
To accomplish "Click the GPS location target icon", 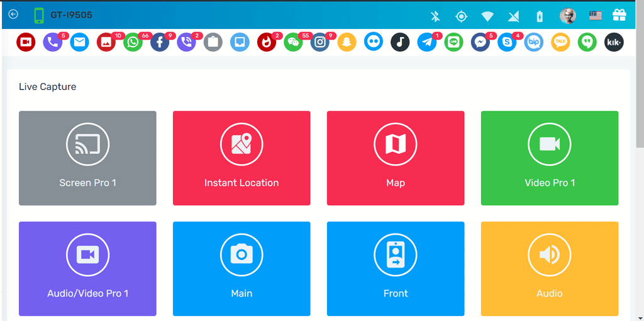I will 461,16.
